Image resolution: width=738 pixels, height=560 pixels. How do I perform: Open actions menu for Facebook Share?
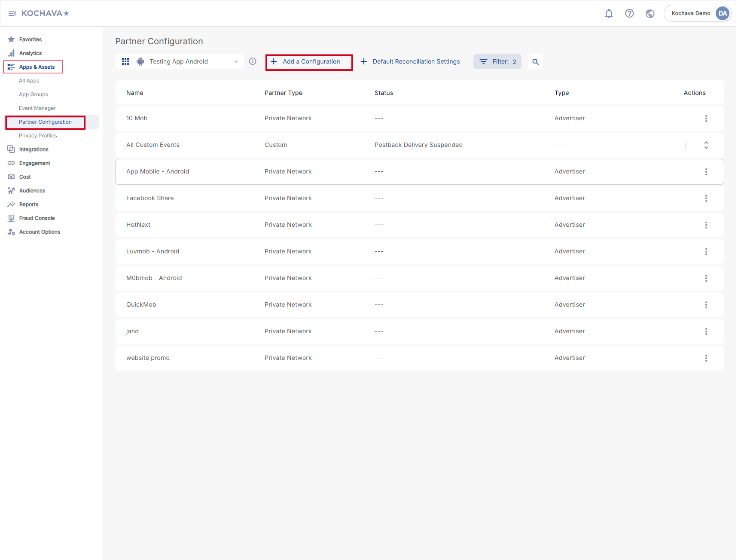pyautogui.click(x=706, y=198)
